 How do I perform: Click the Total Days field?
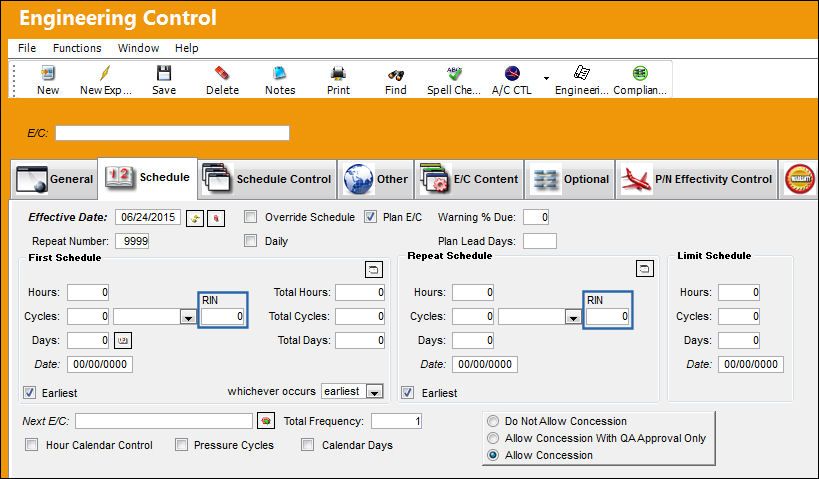[360, 341]
